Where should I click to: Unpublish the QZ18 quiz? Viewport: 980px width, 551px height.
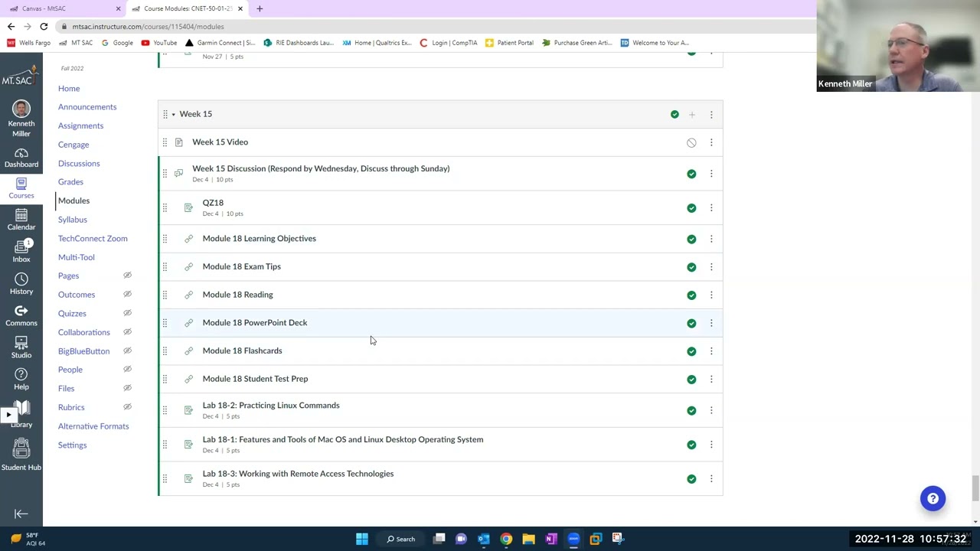(691, 208)
